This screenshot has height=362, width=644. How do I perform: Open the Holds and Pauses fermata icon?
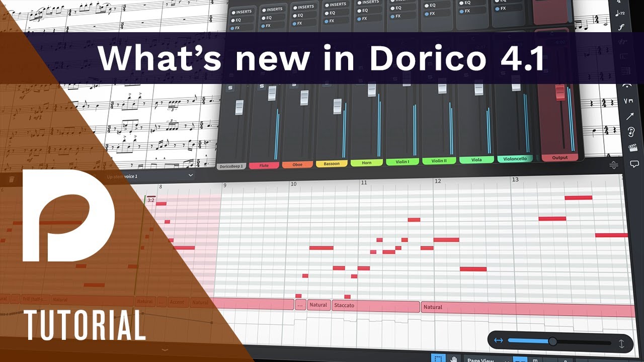(x=627, y=86)
